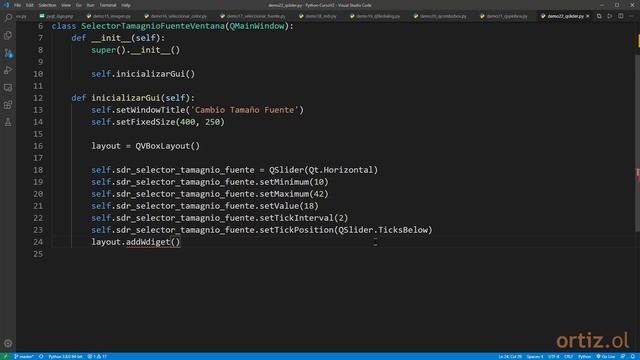
Task: Click QVBoxLayout() on line 16
Action: tap(167, 146)
